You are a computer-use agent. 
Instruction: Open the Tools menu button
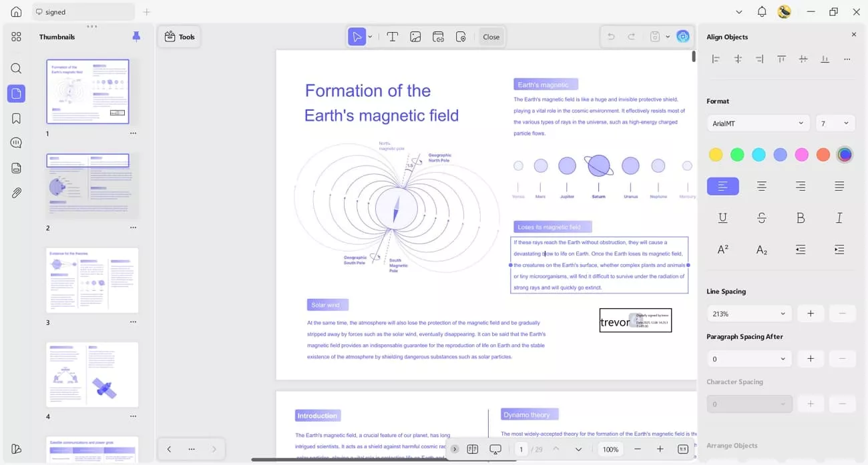(179, 37)
